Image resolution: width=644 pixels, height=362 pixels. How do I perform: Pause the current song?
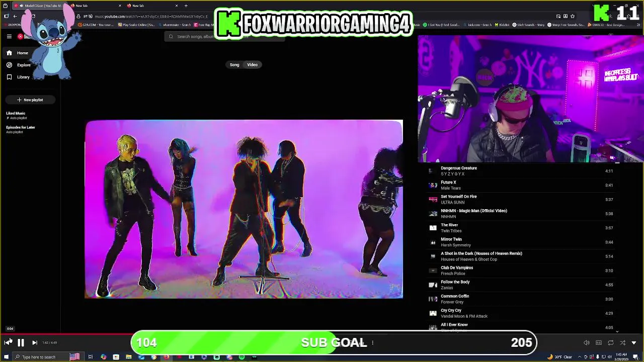21,342
